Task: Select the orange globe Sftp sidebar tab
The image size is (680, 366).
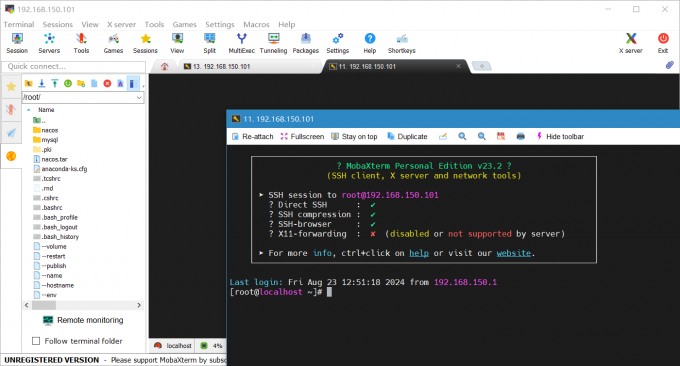Action: click(x=11, y=156)
